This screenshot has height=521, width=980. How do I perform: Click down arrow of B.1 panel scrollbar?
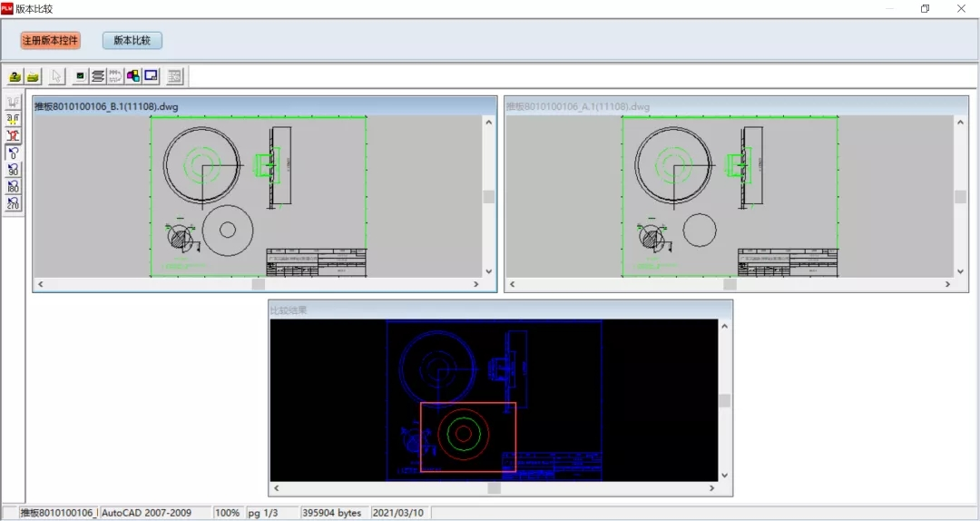tap(489, 270)
